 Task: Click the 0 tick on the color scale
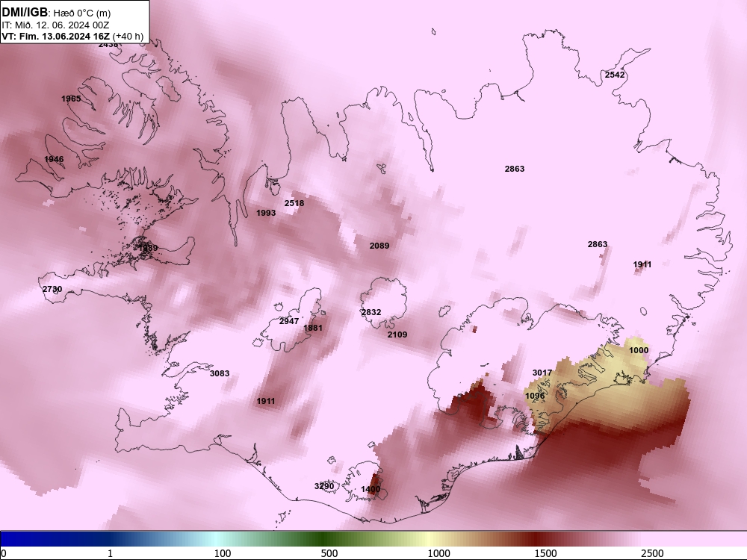[x=4, y=553]
